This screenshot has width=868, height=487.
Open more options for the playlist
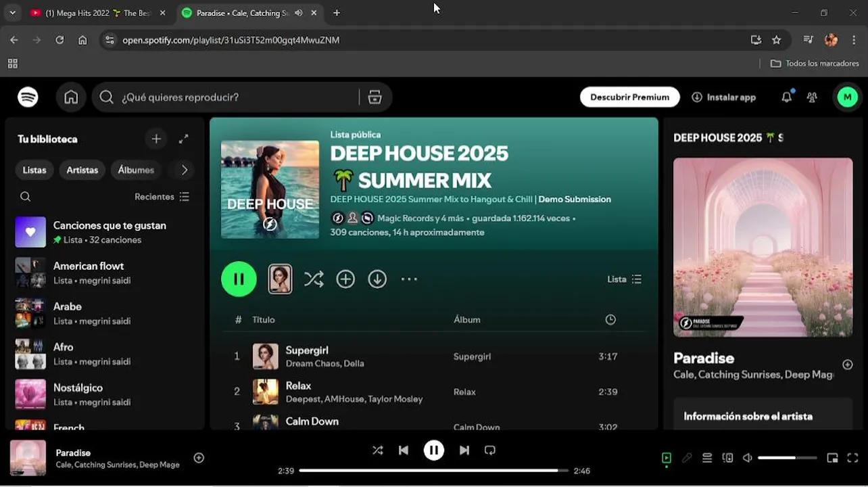(409, 279)
